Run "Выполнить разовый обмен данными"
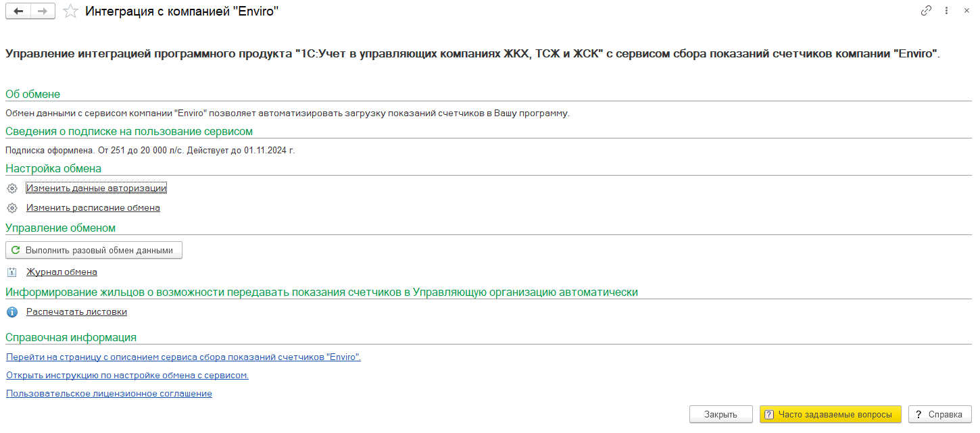980x433 pixels. [x=94, y=250]
